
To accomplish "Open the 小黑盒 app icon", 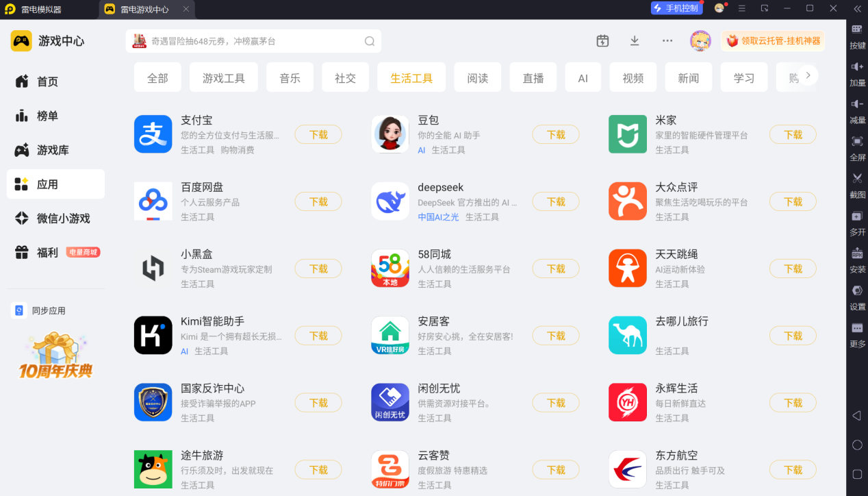I will tap(153, 269).
